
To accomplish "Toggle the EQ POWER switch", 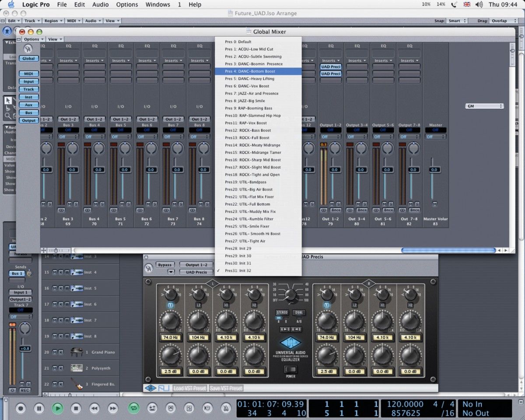I will (290, 370).
